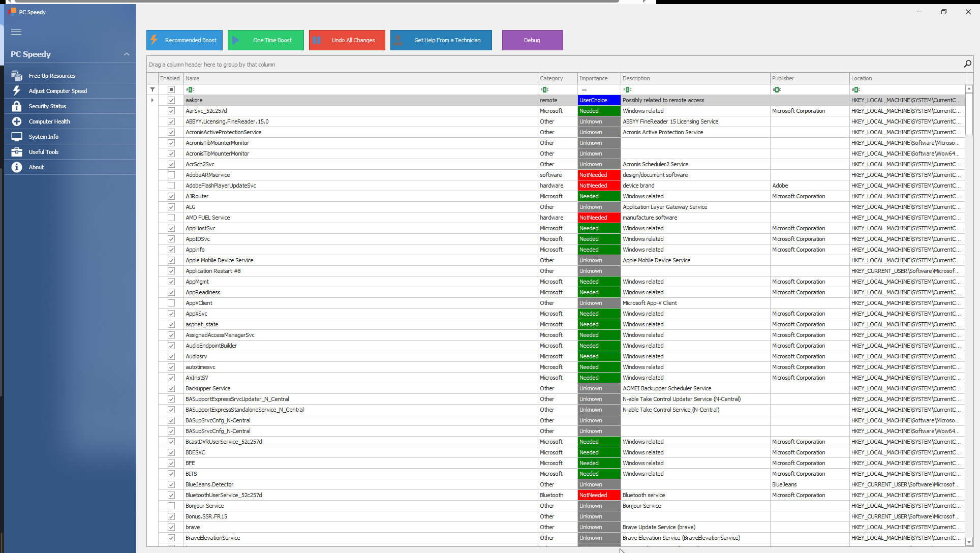Open Useful Tools via its sidebar icon
The width and height of the screenshot is (980, 553).
[17, 151]
